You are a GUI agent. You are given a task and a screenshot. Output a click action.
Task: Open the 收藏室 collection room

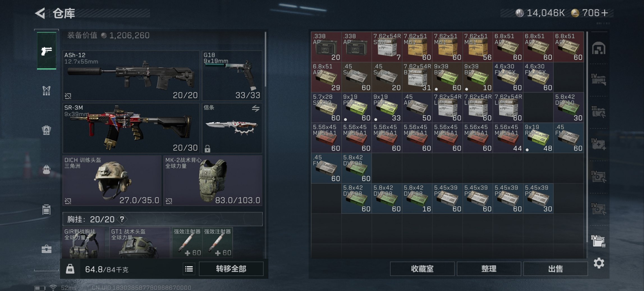[x=422, y=269]
